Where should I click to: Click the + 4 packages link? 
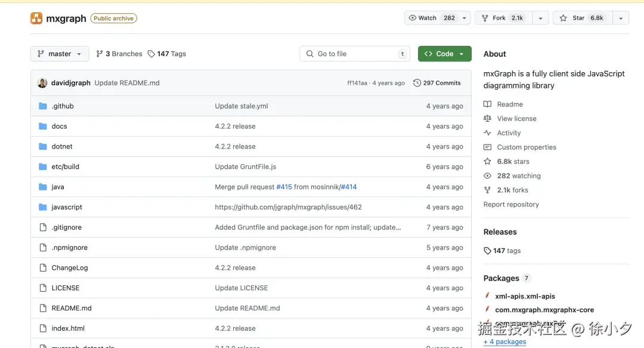click(505, 342)
